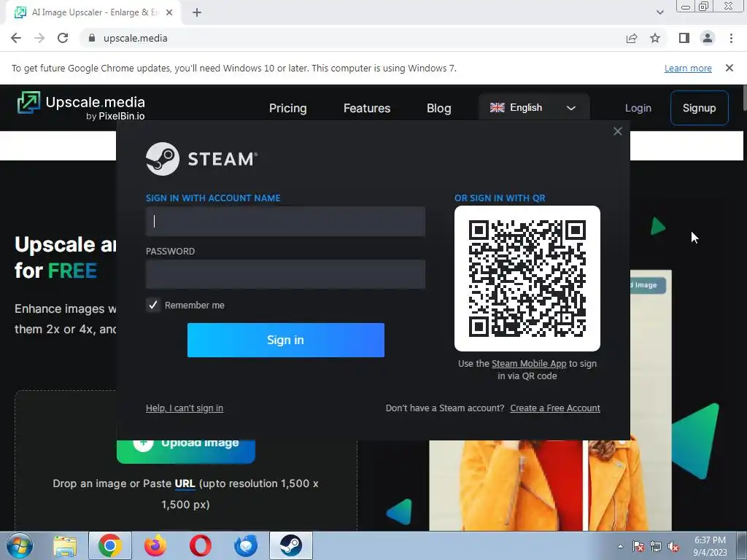Open Help, I can't sign in link

[x=185, y=408]
